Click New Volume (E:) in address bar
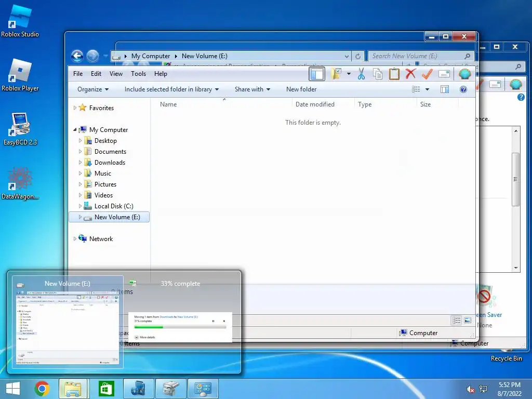 (205, 56)
